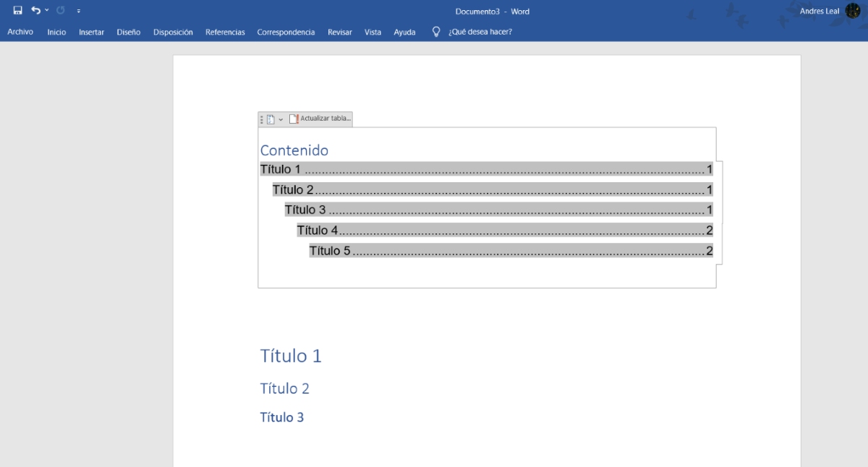Open the Andres Leal account name
Screen dimensions: 868x467
coord(820,11)
